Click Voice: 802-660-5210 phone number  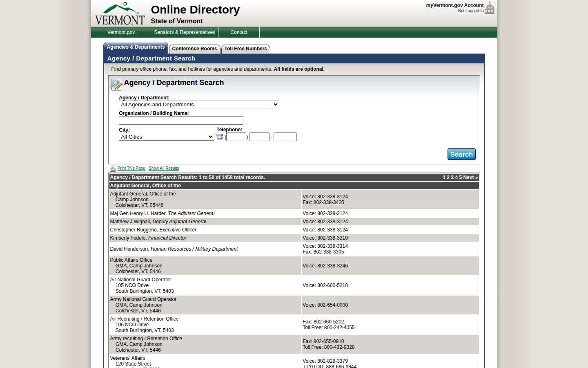pyautogui.click(x=325, y=285)
